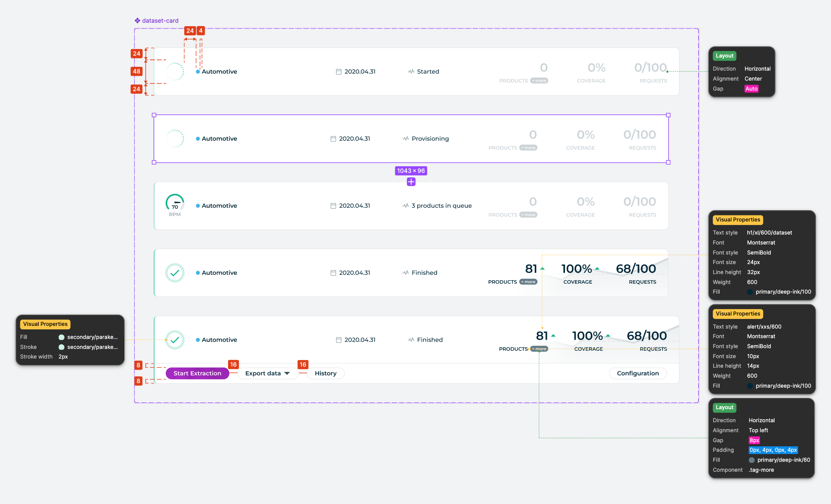Click the dotted loading spinner in the Started card
Viewport: 831px width, 504px height.
tap(175, 72)
